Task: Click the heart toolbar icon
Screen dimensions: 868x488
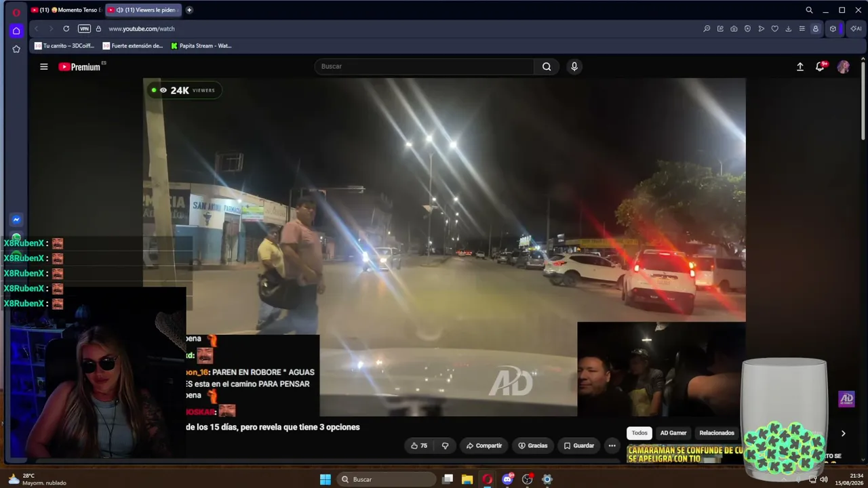Action: pyautogui.click(x=774, y=28)
